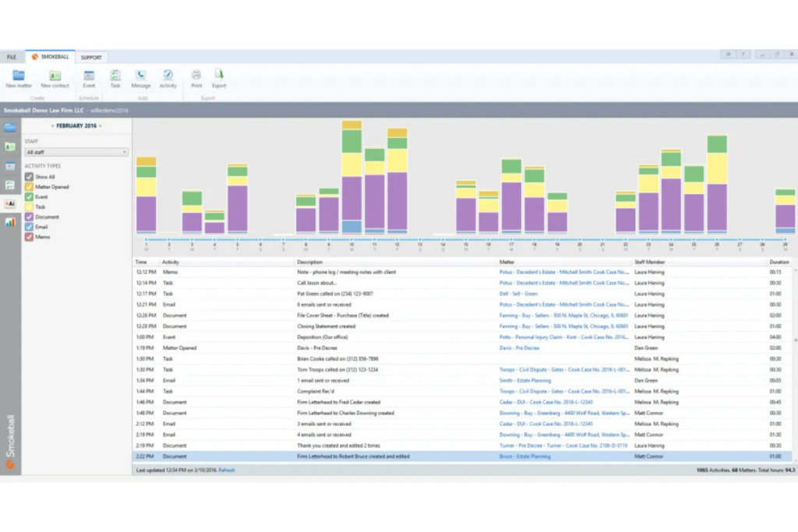Select the Activity Intelligence sidebar icon
Image resolution: width=798 pixels, height=532 pixels.
(x=10, y=203)
